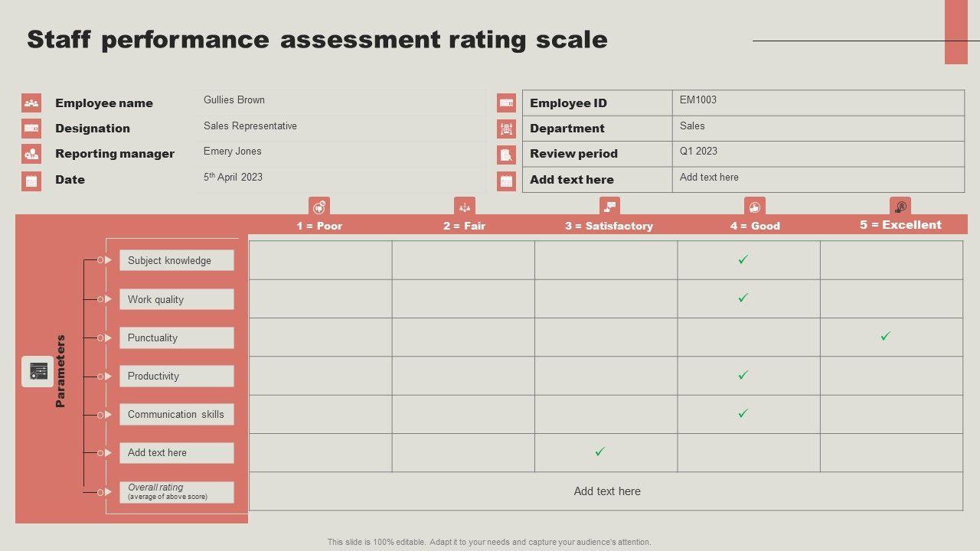Click the bold Add text here label in info table
The height and width of the screenshot is (551, 980).
pos(572,180)
